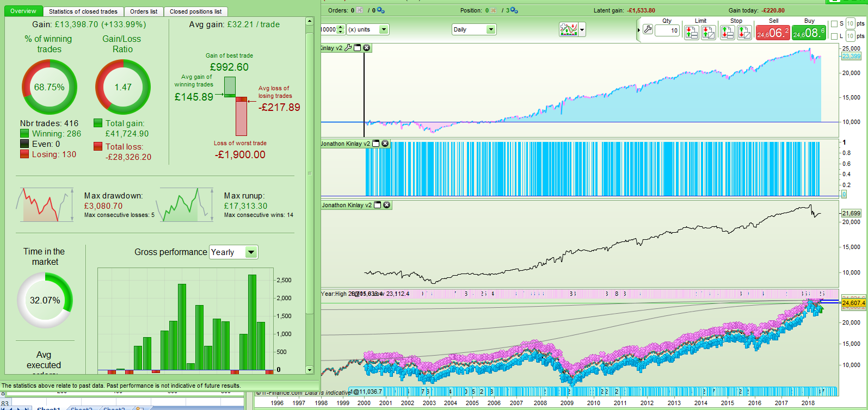Click the Gain/Loss ratio donut chart
Image resolution: width=868 pixels, height=410 pixels.
click(x=123, y=87)
